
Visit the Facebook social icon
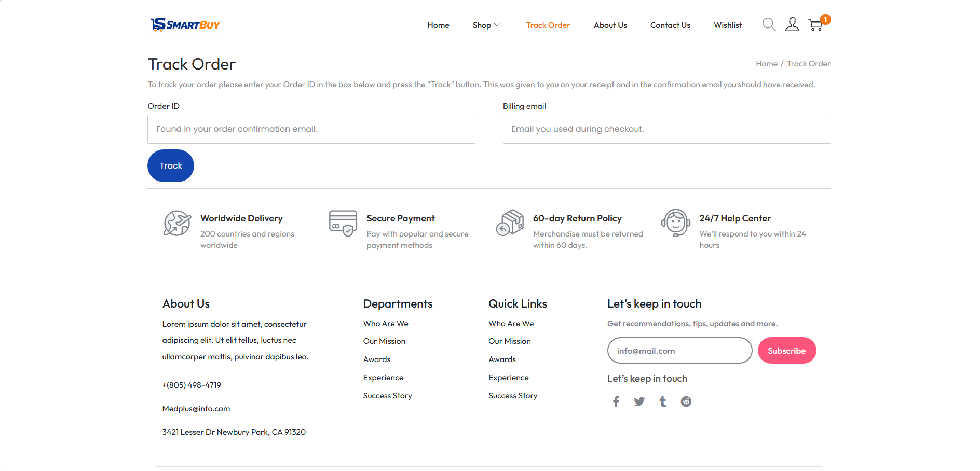coord(616,401)
